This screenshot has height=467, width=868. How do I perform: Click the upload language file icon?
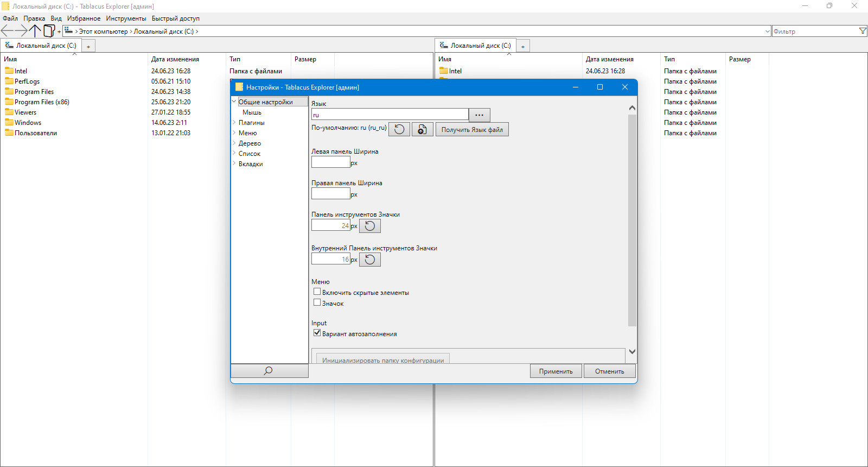point(422,129)
